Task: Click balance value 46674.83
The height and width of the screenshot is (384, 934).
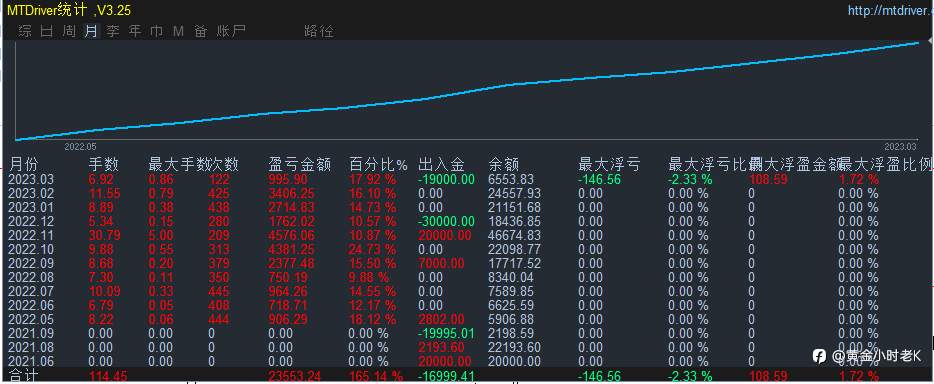Action: point(515,235)
